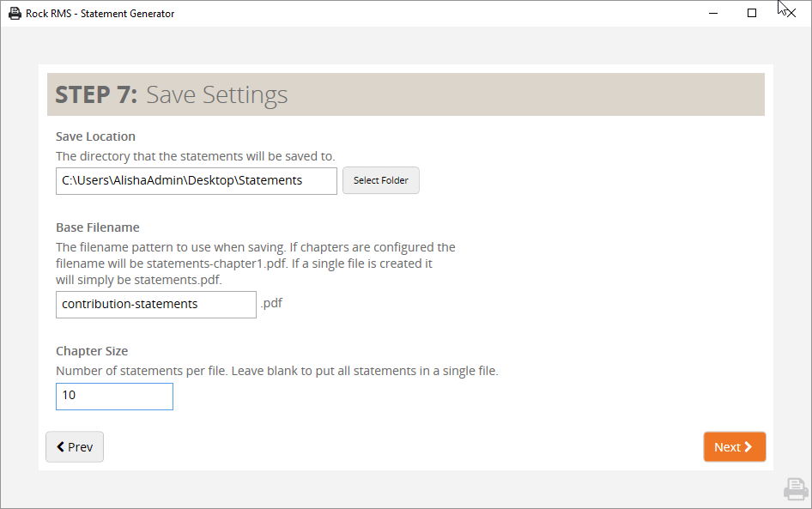Close the Statement Generator window
812x509 pixels.
(x=791, y=13)
